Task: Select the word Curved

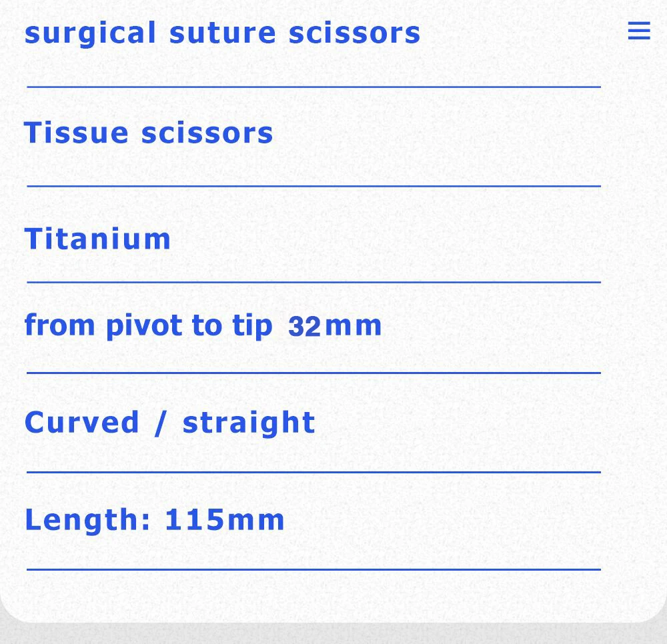Action: (x=81, y=423)
